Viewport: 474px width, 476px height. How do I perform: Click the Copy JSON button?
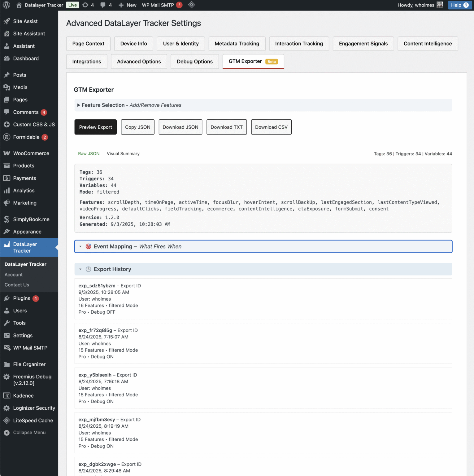click(138, 127)
